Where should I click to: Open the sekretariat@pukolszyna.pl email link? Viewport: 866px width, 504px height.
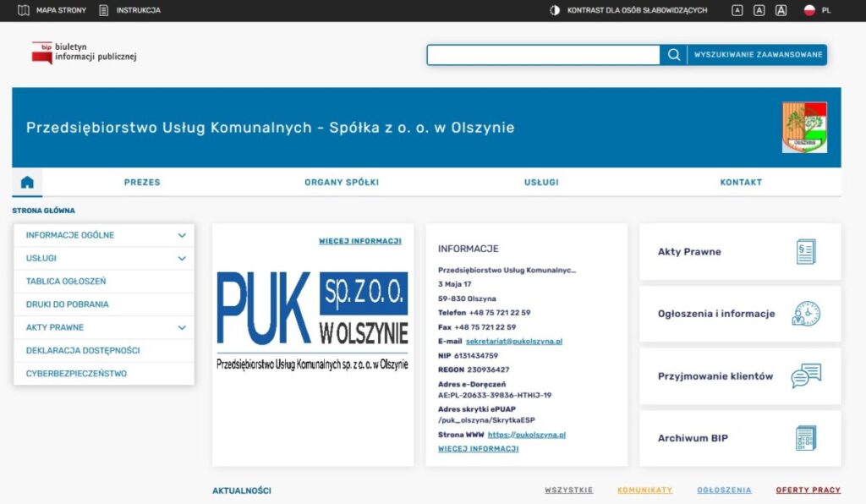coord(513,341)
